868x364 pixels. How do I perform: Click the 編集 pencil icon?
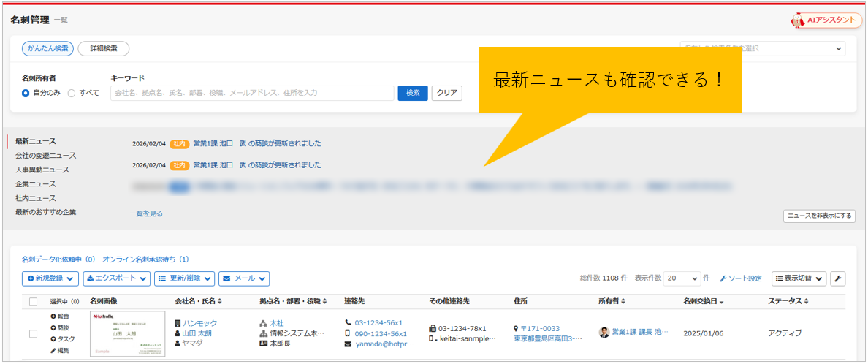tap(53, 351)
